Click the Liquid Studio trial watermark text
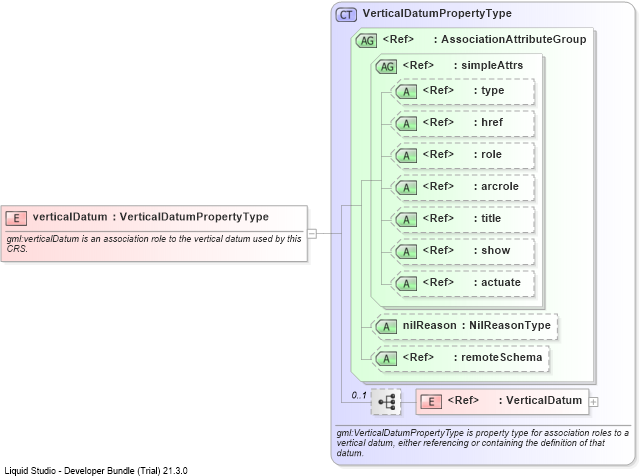This screenshot has width=640, height=476. [96, 471]
